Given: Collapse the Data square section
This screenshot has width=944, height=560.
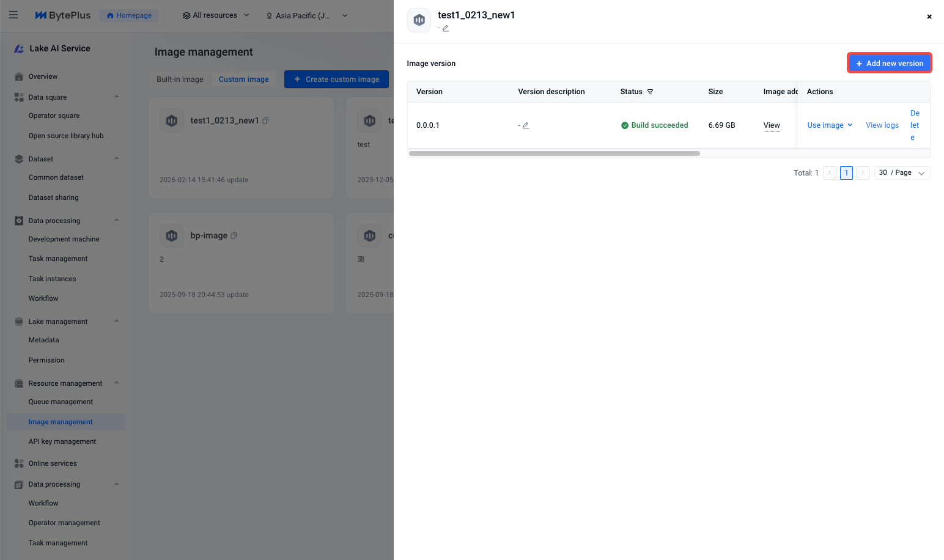Looking at the screenshot, I should point(116,97).
